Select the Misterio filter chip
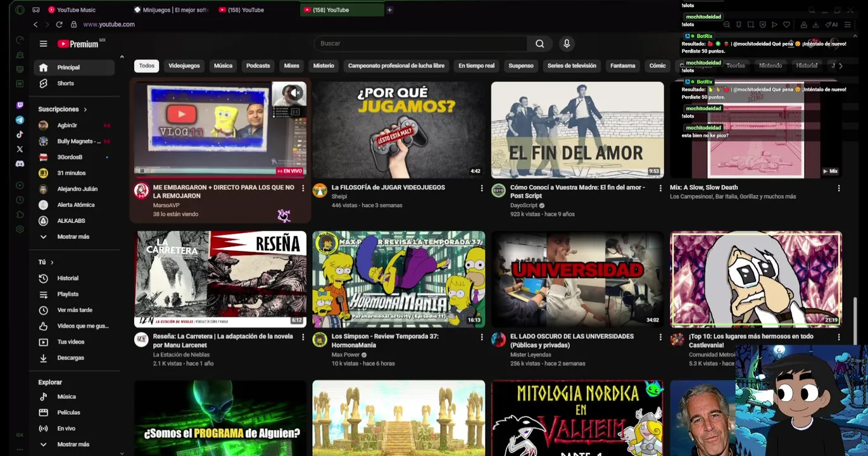 point(324,66)
